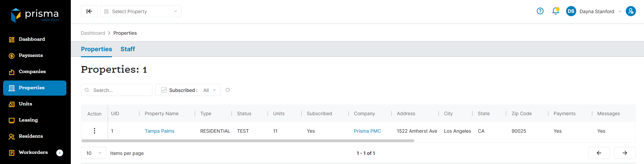
Task: Go to the next page arrow
Action: tap(624, 153)
